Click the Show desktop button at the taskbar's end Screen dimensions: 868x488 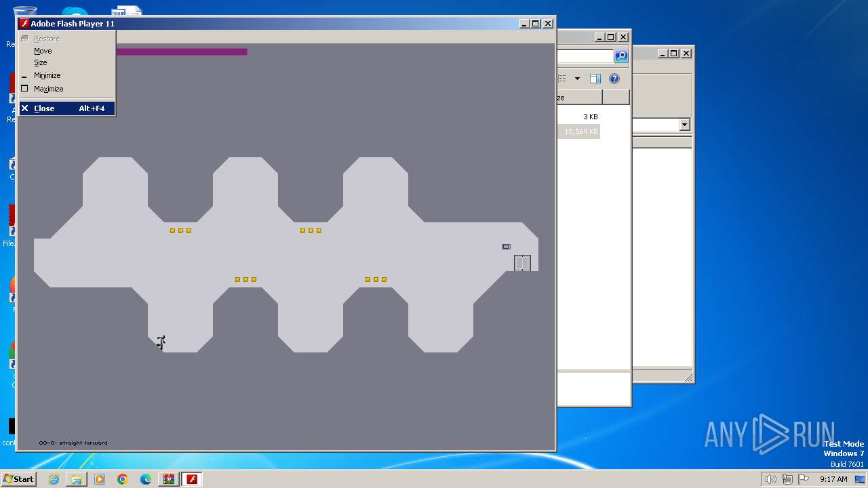860,479
